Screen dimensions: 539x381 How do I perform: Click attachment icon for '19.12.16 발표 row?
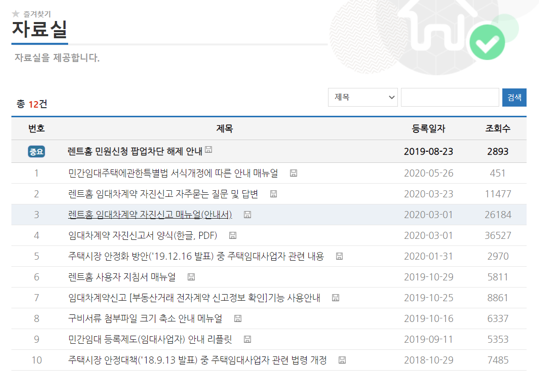[339, 256]
